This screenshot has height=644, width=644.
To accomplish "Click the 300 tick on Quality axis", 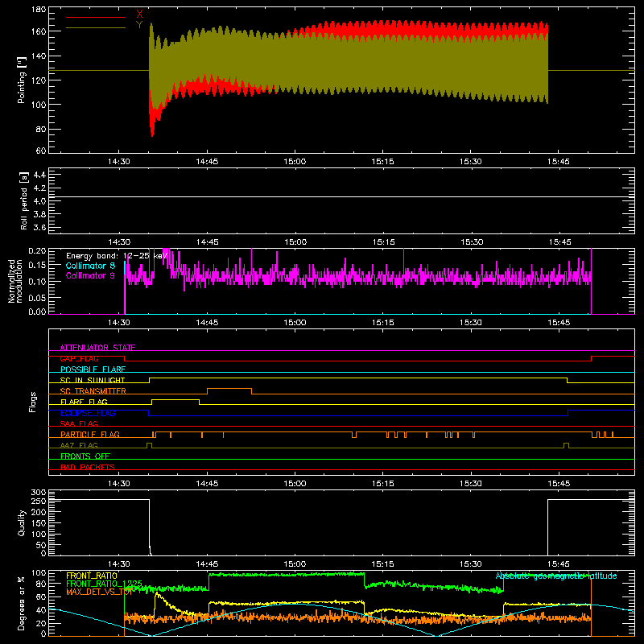I will click(39, 493).
